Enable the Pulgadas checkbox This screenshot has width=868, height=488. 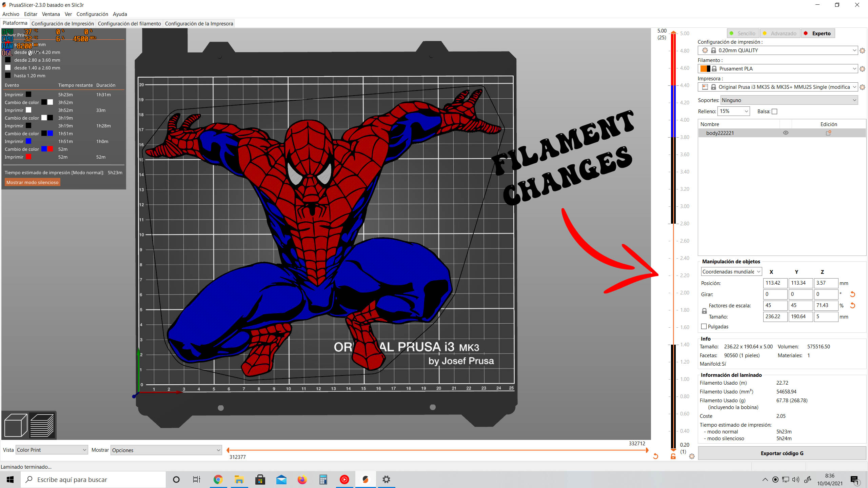(704, 326)
